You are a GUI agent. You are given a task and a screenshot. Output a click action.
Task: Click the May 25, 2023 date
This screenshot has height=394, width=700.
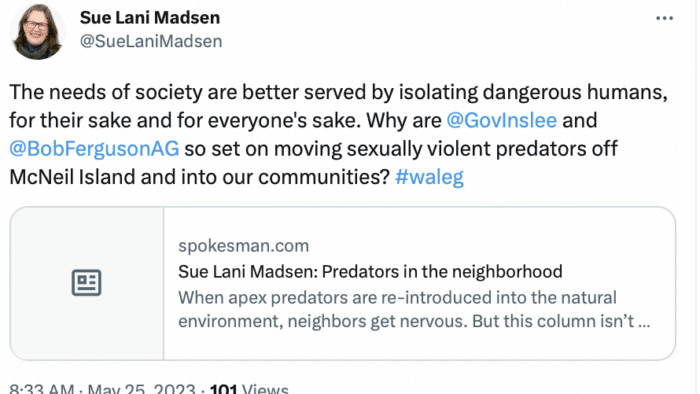142,389
